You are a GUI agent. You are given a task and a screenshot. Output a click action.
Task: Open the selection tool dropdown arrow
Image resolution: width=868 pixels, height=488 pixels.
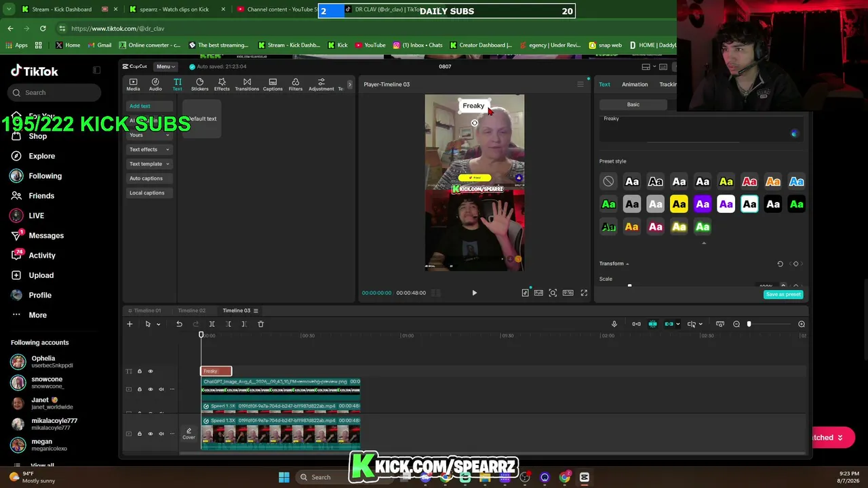(158, 324)
